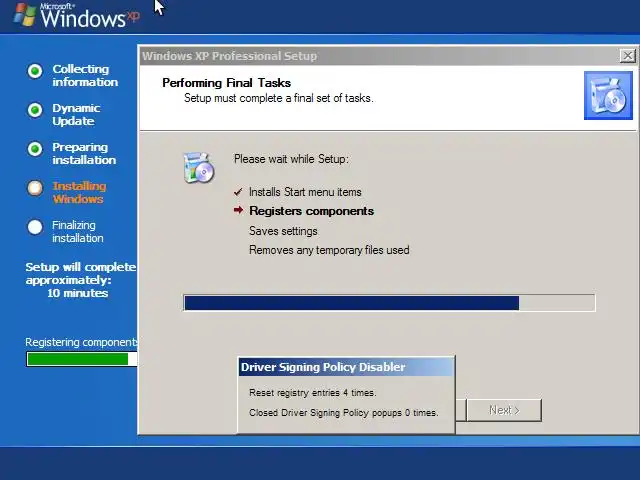Click the 'Dynamic Update' label
Viewport: 640px width, 480px height.
point(76,115)
